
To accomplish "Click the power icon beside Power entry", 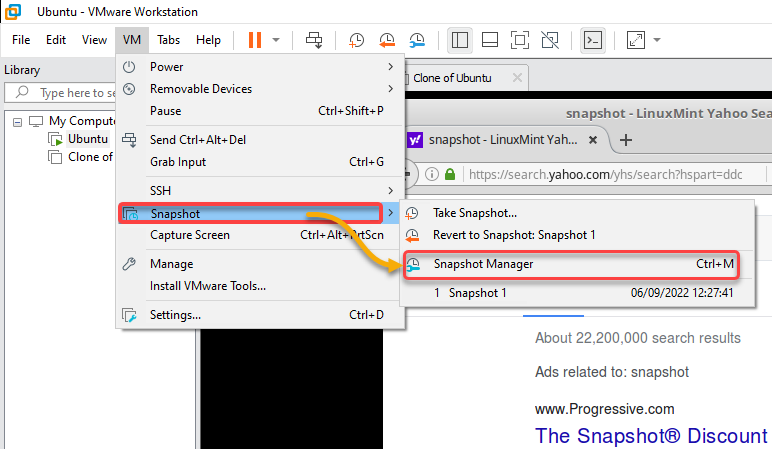I will 129,66.
